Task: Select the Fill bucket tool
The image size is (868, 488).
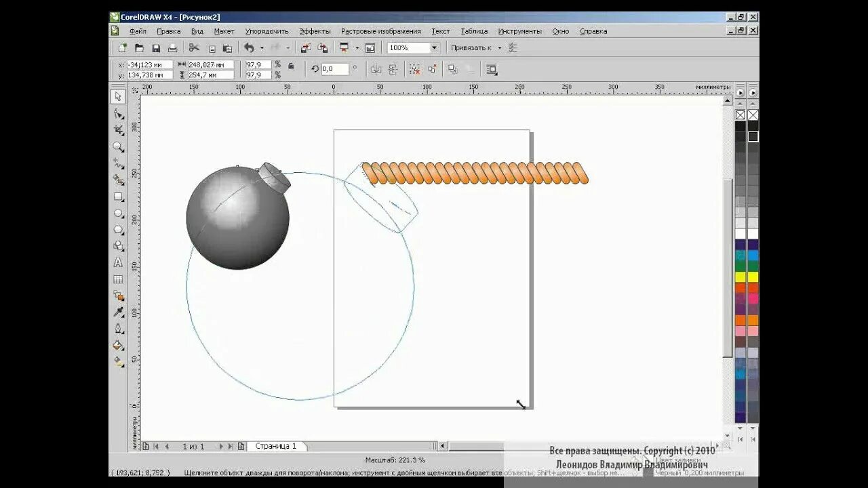Action: pos(118,346)
